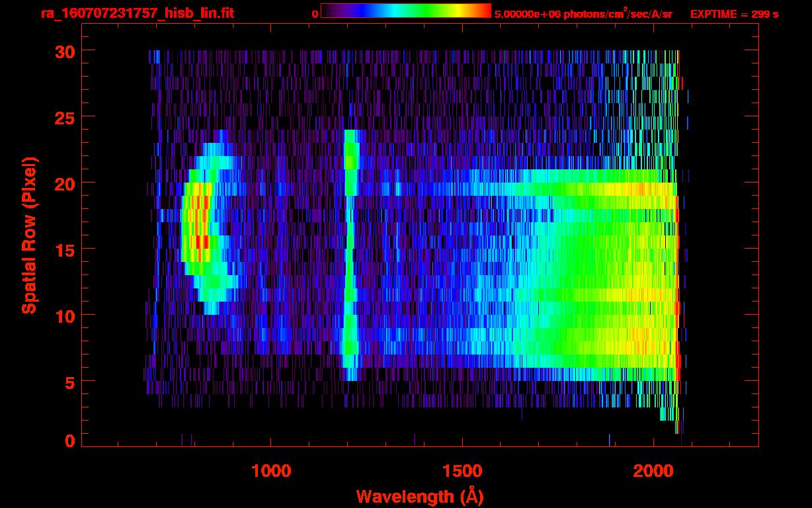Click the y-axis tick label 20
This screenshot has width=812, height=508.
(x=66, y=183)
